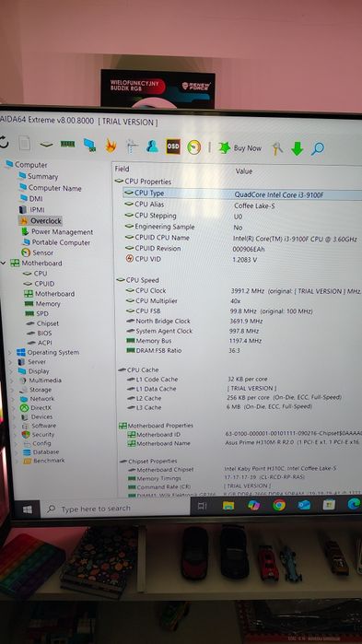Open the Report page icon in toolbar
362x644 pixels.
[x=25, y=143]
